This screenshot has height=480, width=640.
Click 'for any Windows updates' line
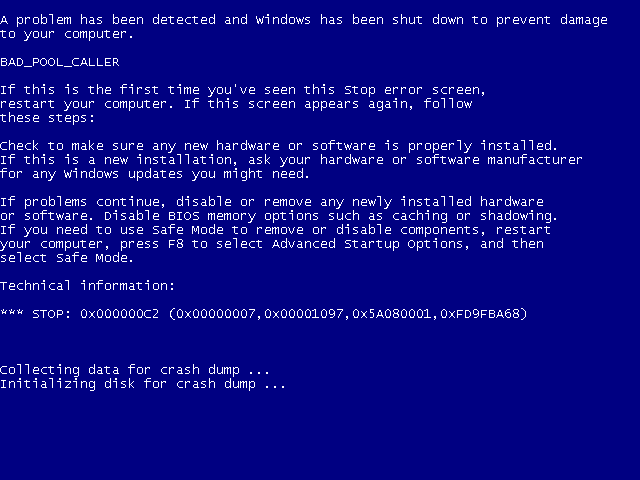[155, 174]
